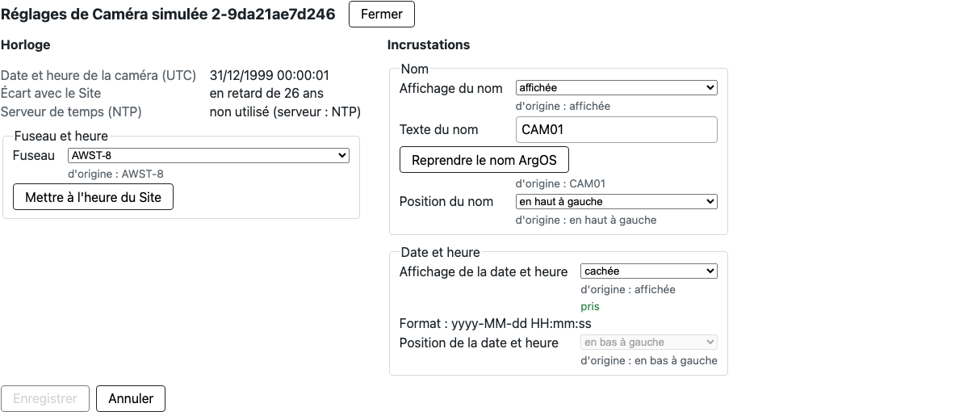Image resolution: width=980 pixels, height=412 pixels.
Task: Open Affichage de la date et heure dropdown
Action: click(x=649, y=271)
